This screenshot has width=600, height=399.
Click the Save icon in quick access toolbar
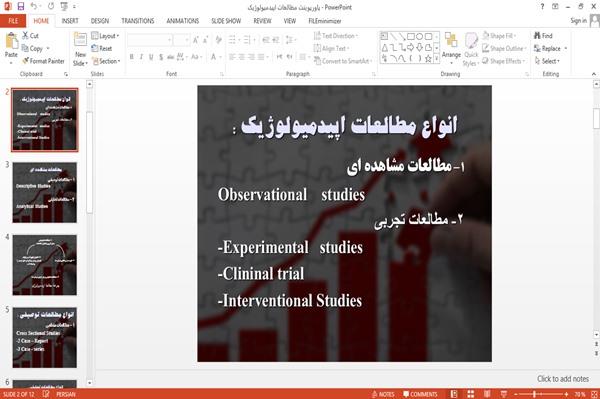pyautogui.click(x=21, y=6)
